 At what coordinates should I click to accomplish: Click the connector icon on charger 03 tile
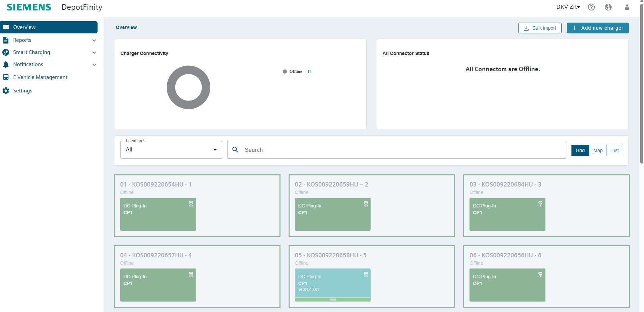coord(540,204)
